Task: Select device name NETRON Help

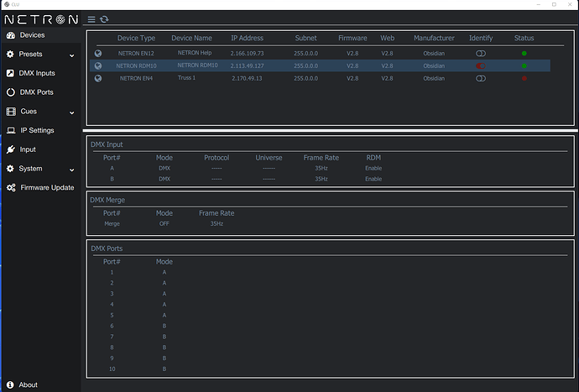Action: point(195,53)
